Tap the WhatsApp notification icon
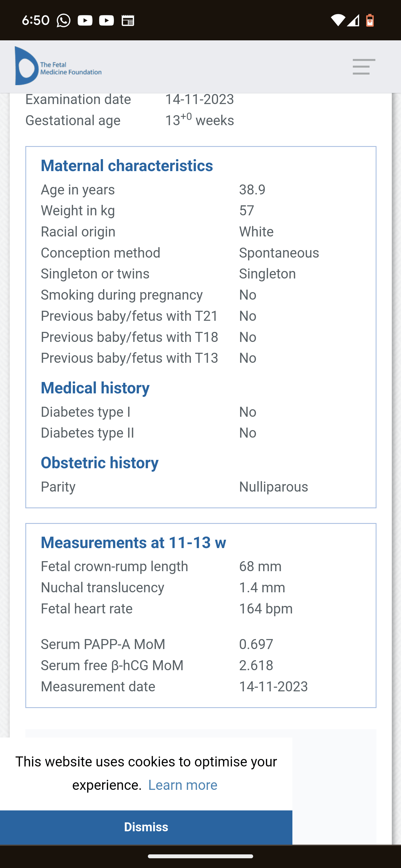Viewport: 401px width, 868px height. pyautogui.click(x=63, y=21)
